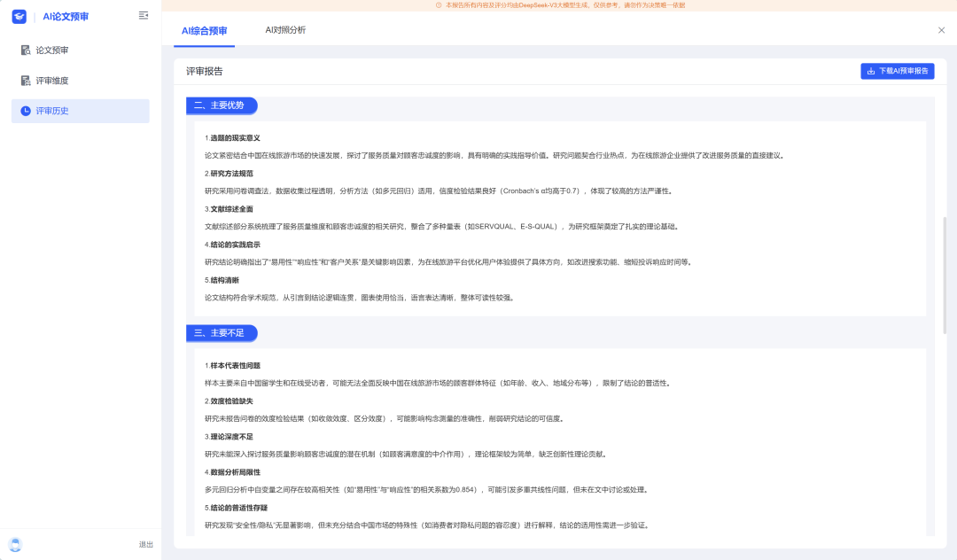Open the user avatar at bottom left

click(x=15, y=544)
